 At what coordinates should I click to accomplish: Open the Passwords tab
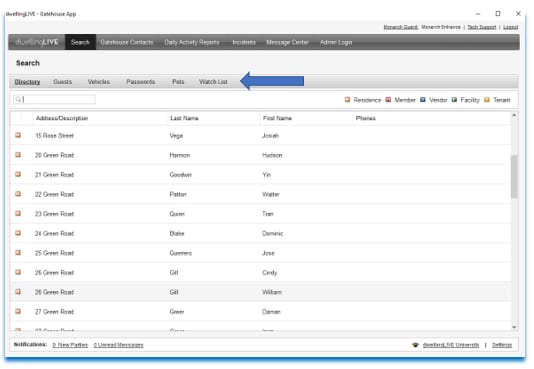coord(141,82)
